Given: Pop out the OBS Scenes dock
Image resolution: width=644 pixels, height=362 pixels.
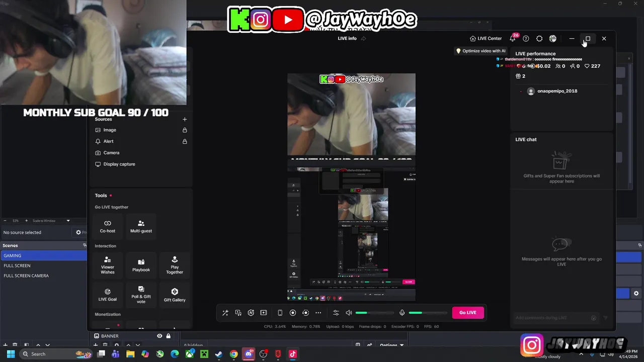Looking at the screenshot, I should pos(84,245).
